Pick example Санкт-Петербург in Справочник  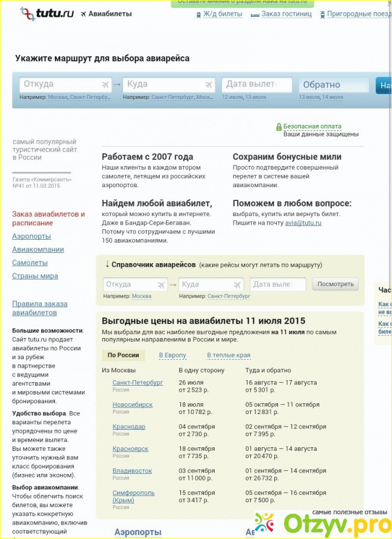[229, 296]
